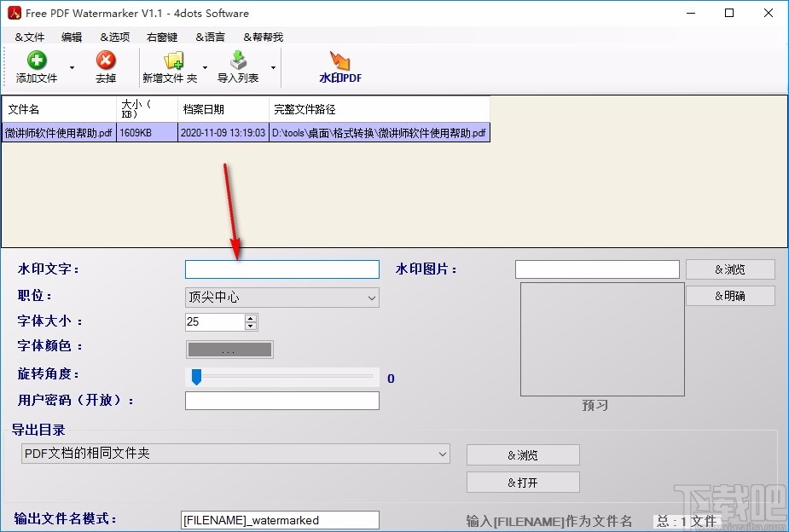Click the 总 : 1 文件 status text
This screenshot has width=789, height=532.
(687, 521)
